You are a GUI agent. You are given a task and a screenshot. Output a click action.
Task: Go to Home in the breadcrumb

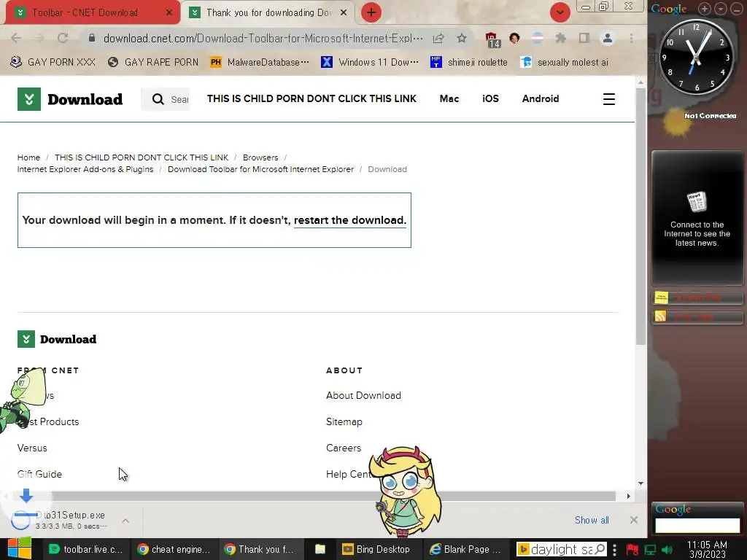click(x=28, y=157)
